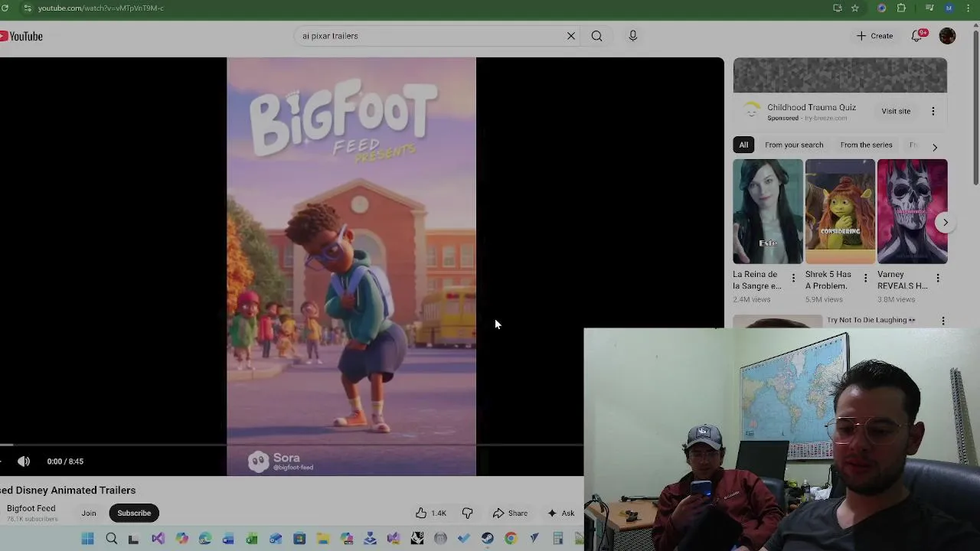Screen dimensions: 980x551
Task: Dislike the video with thumbs down
Action: [x=467, y=514]
